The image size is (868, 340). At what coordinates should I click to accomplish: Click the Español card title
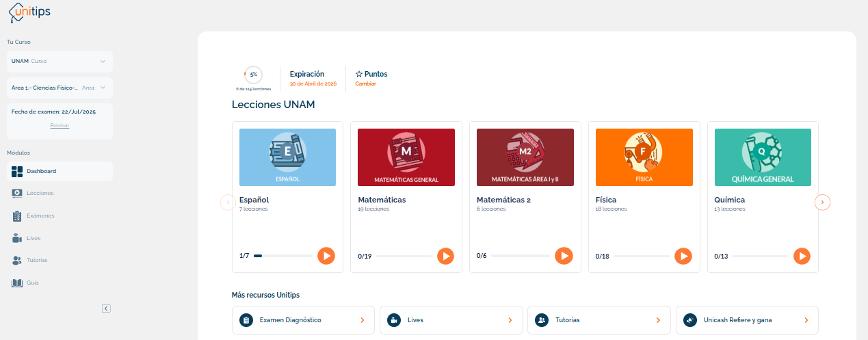click(254, 200)
